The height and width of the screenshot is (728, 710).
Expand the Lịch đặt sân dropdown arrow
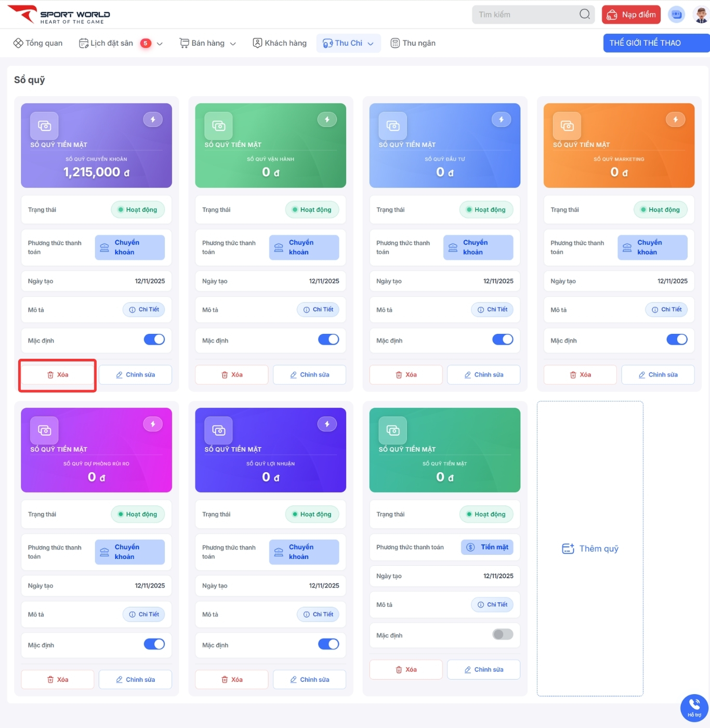160,44
